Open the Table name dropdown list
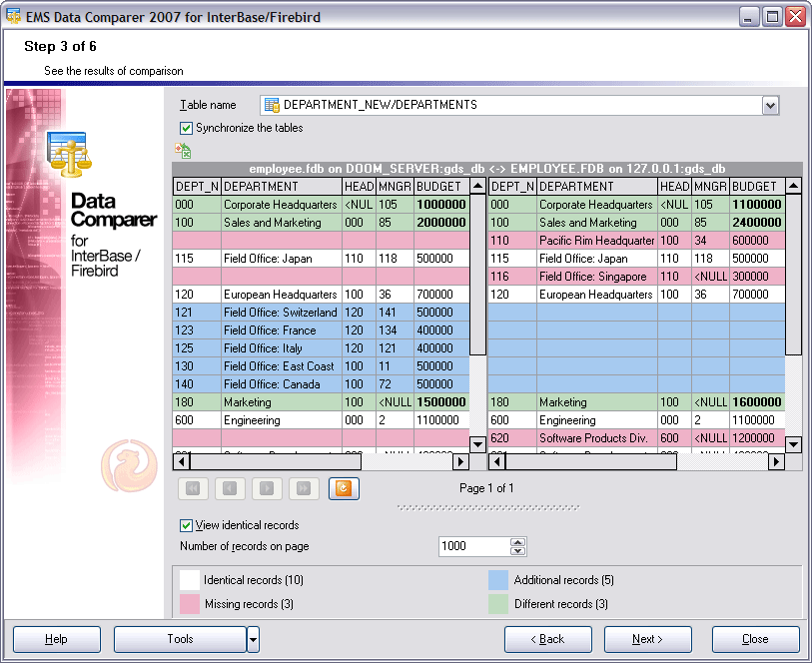Image resolution: width=812 pixels, height=663 pixels. 771,106
